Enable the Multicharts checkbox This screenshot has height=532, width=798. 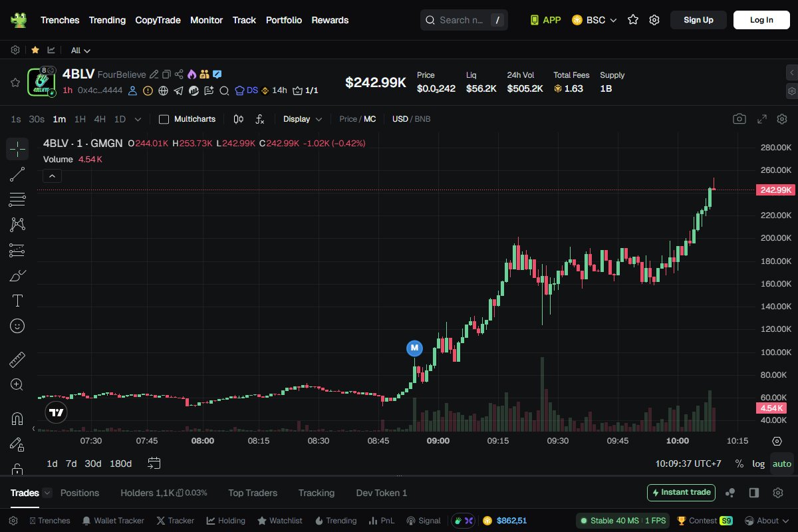(x=164, y=119)
